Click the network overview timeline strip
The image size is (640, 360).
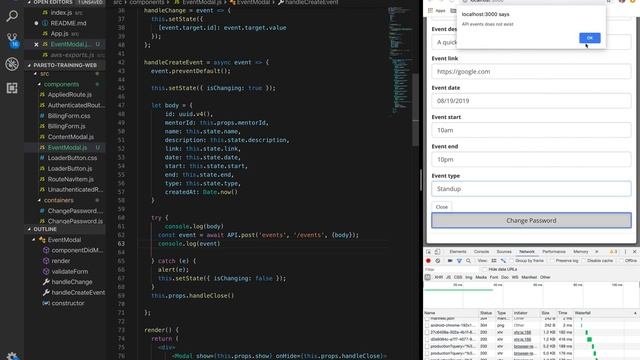[531, 295]
